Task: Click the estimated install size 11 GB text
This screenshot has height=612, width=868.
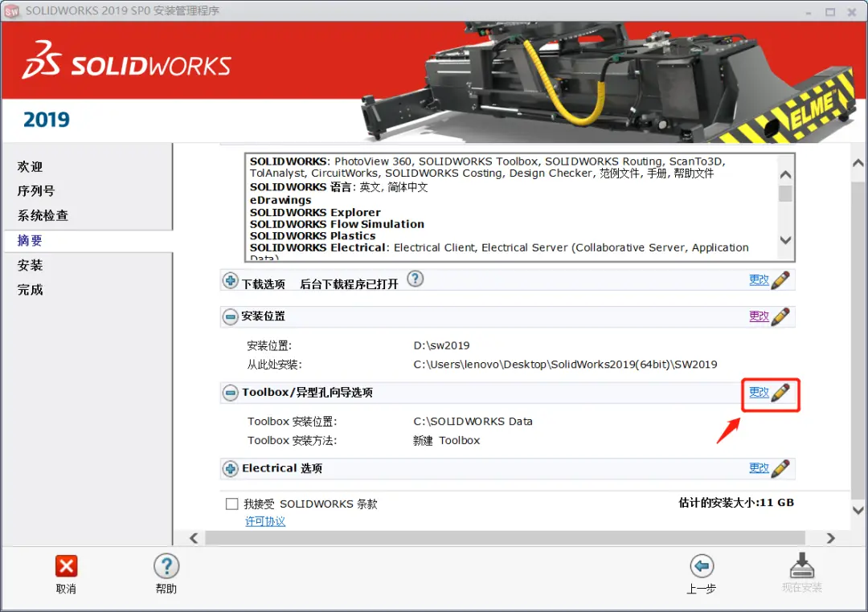Action: point(736,503)
